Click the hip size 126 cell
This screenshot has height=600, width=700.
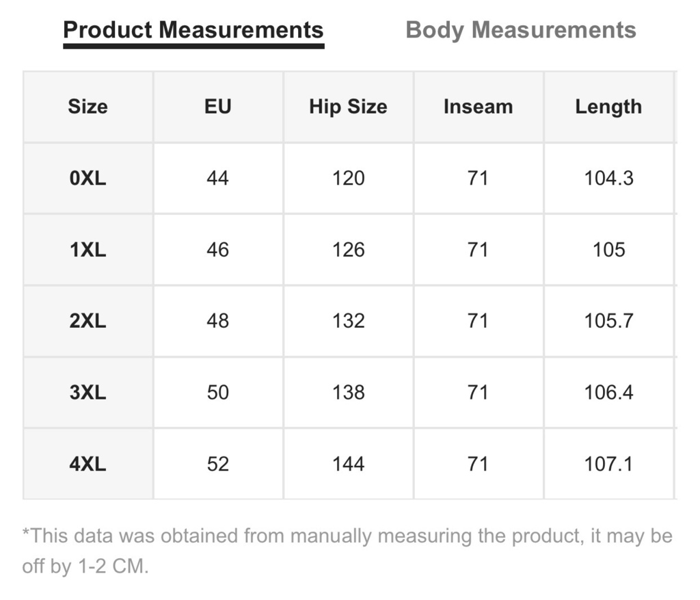click(x=348, y=250)
